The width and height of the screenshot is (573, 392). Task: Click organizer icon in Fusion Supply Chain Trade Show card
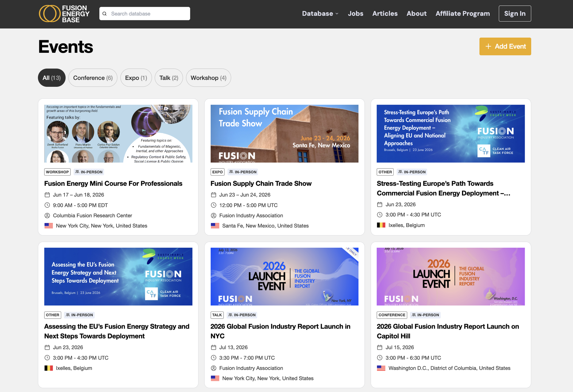click(213, 216)
